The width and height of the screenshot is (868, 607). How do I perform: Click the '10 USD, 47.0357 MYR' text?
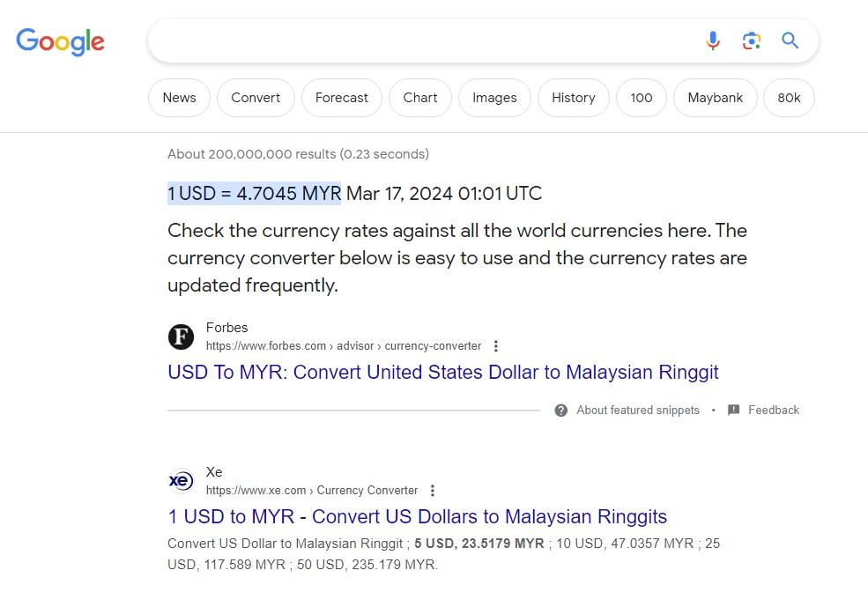[x=625, y=544]
